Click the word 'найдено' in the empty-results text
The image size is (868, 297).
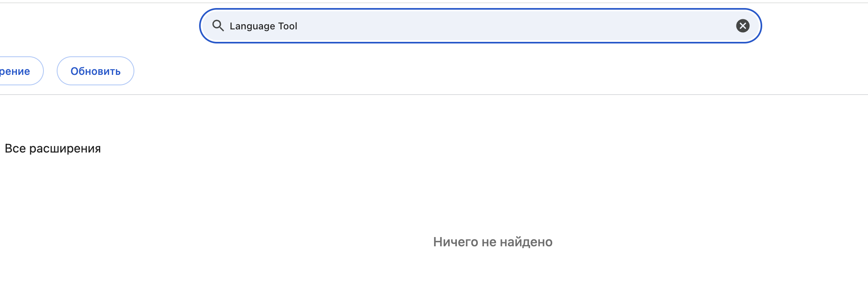coord(527,242)
